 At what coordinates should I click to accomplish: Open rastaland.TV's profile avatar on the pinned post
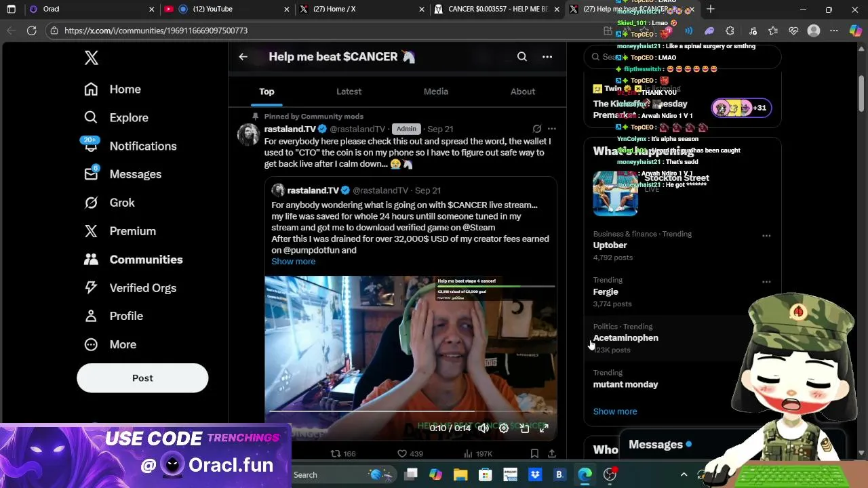click(248, 134)
